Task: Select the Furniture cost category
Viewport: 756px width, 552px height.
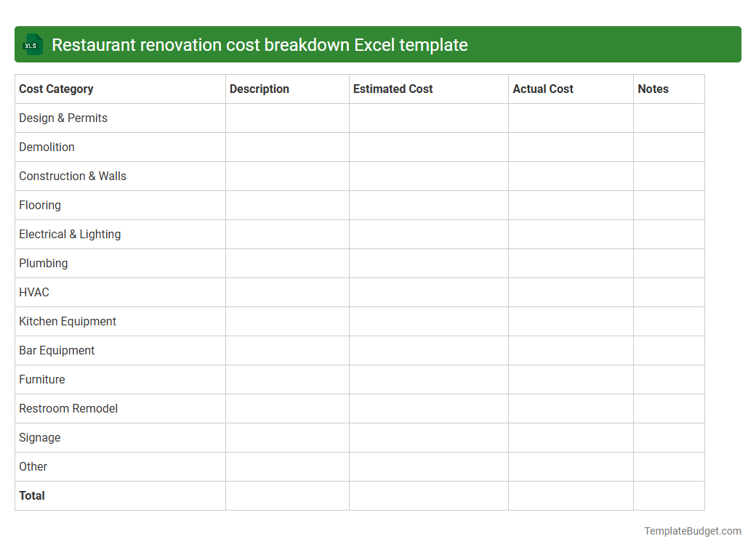Action: point(41,379)
